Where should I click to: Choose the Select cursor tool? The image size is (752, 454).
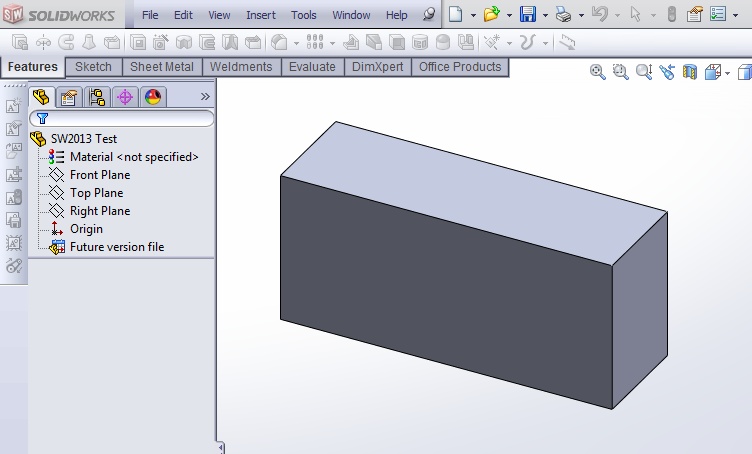(635, 14)
